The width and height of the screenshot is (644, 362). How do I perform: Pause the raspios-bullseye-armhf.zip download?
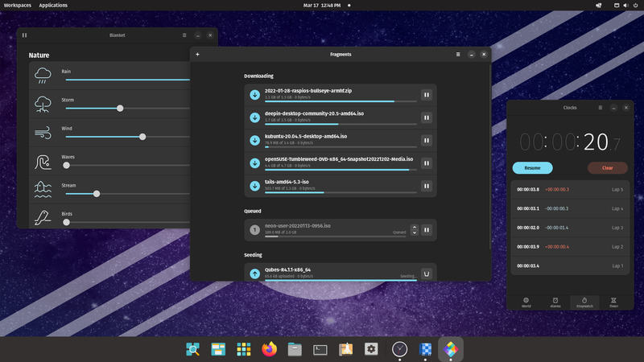(x=427, y=95)
